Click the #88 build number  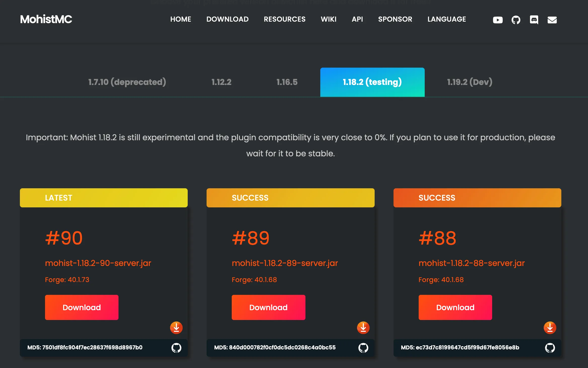tap(438, 238)
